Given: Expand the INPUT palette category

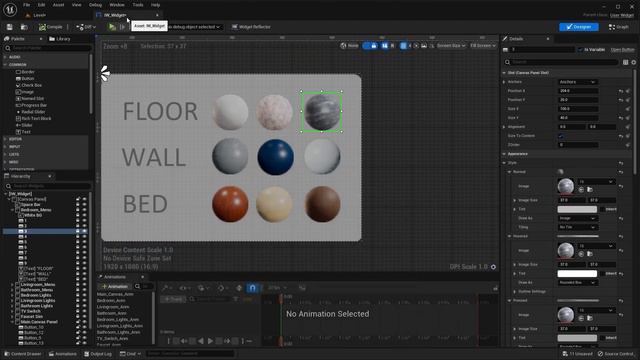Looking at the screenshot, I should click(5, 147).
